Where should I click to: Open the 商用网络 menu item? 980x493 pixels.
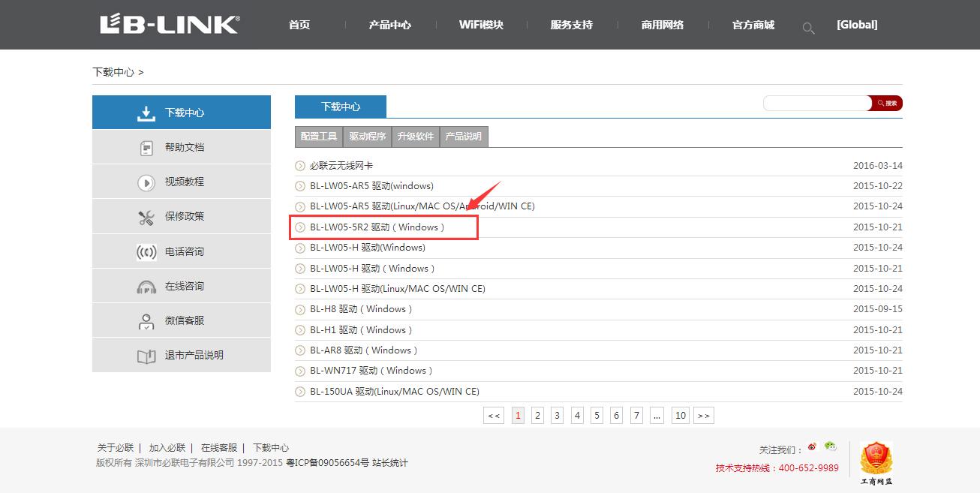pyautogui.click(x=664, y=24)
